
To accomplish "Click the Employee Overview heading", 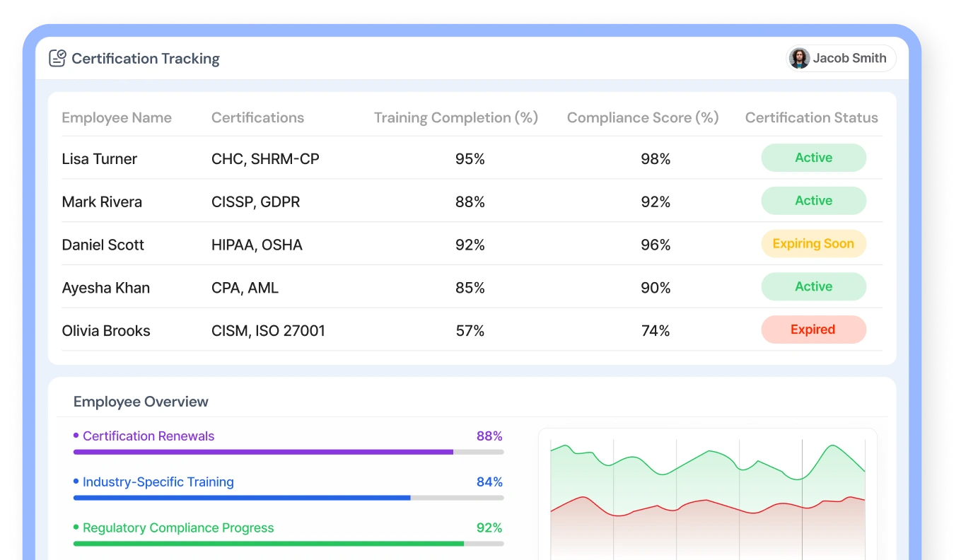I will tap(141, 402).
